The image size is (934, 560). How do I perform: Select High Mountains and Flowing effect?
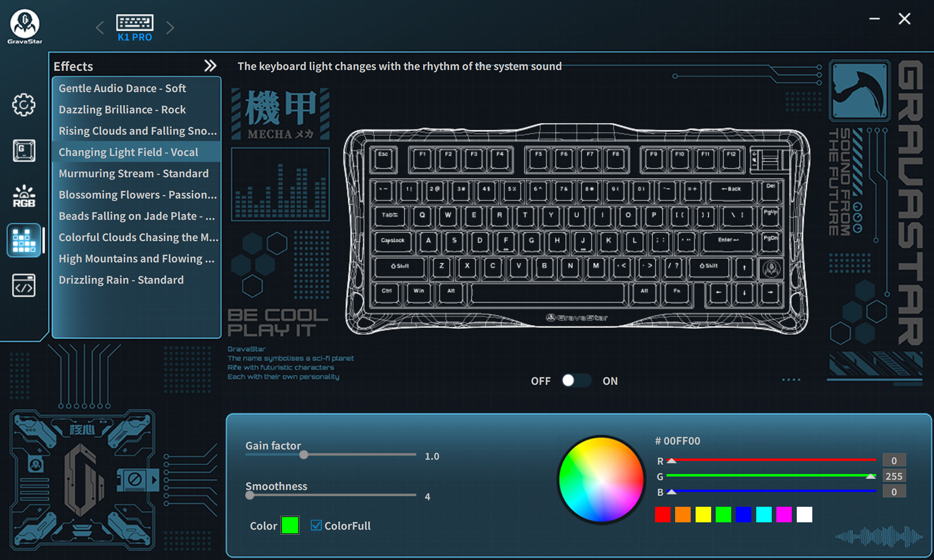tap(136, 259)
